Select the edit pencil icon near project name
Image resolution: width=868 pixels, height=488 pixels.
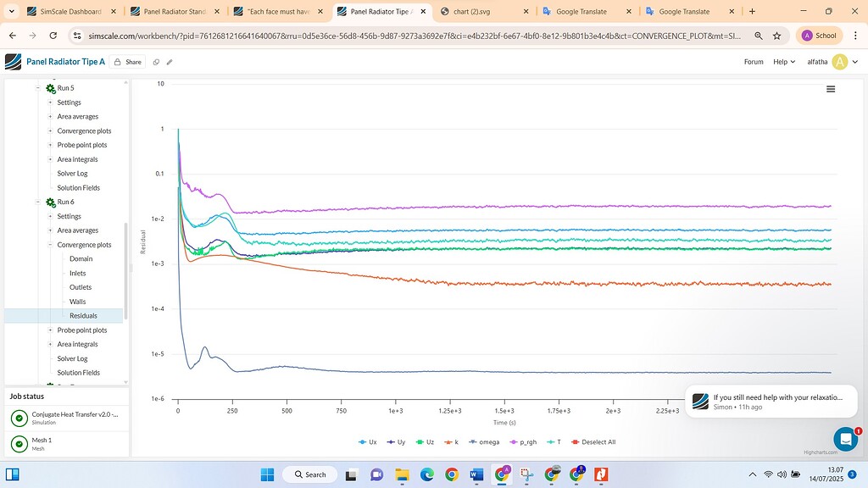169,62
